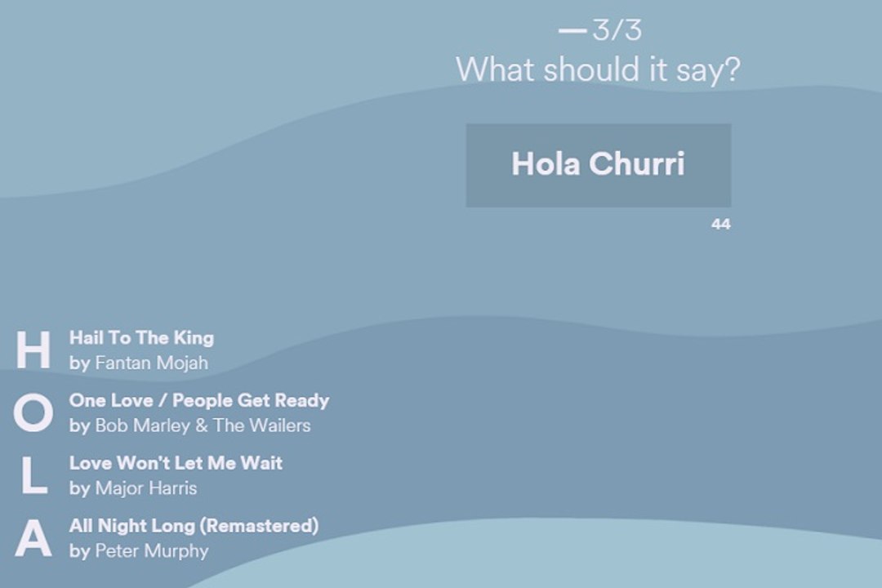Click the 44 remaining characters counter
Screen dimensions: 882x588
(720, 225)
